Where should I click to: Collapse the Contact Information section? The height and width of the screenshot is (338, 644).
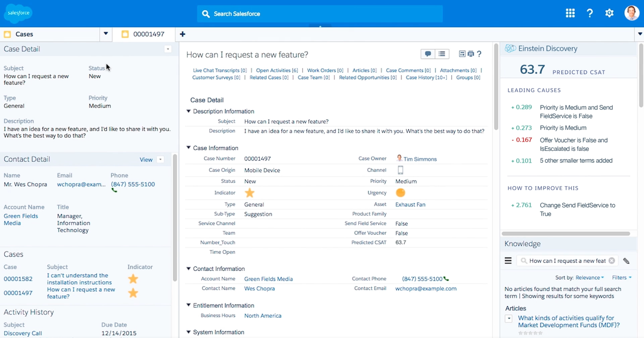(189, 268)
